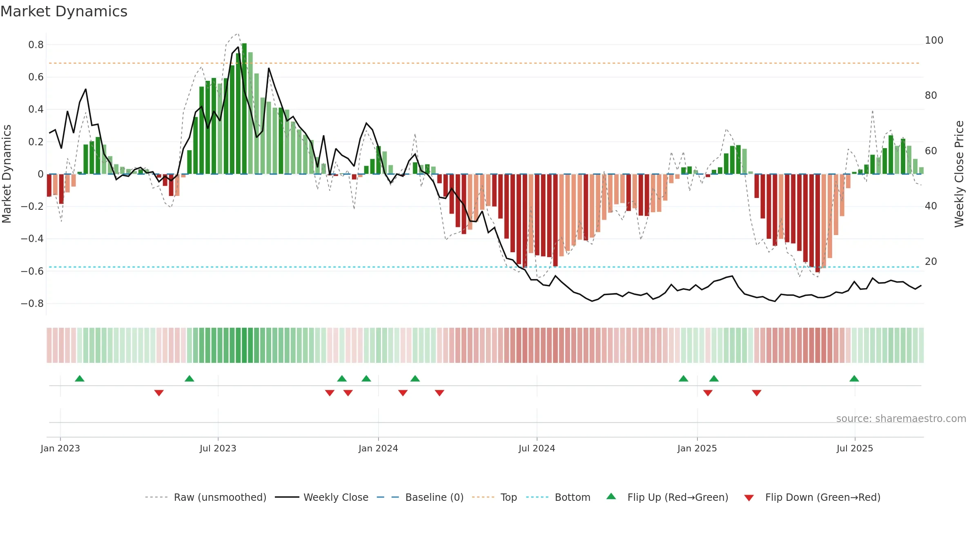980x551 pixels.
Task: Click the '100' right axis tick label
Action: (934, 40)
